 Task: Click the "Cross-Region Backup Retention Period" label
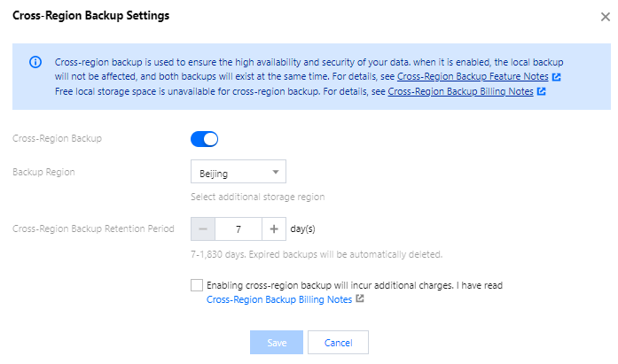93,228
